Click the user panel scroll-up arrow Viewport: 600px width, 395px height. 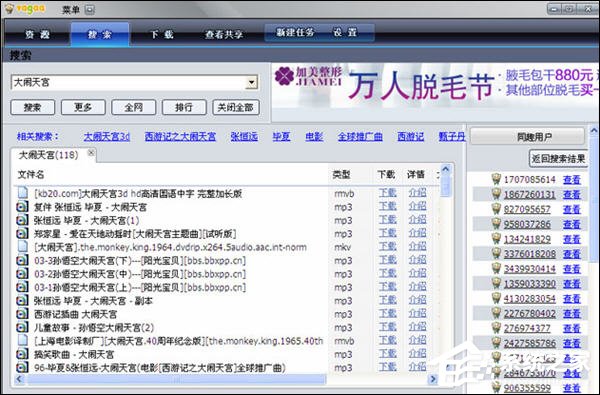[594, 131]
